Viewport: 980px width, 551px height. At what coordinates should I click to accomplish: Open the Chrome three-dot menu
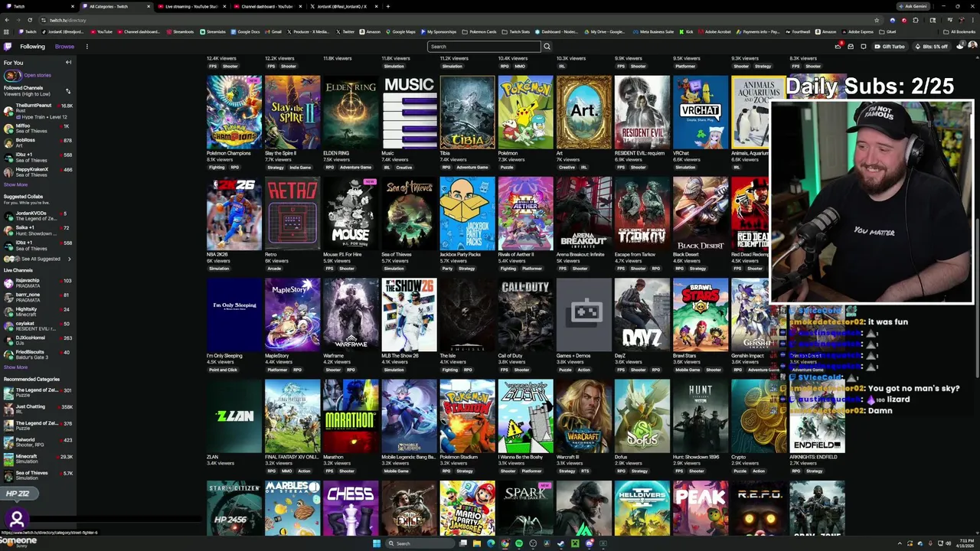[x=972, y=20]
